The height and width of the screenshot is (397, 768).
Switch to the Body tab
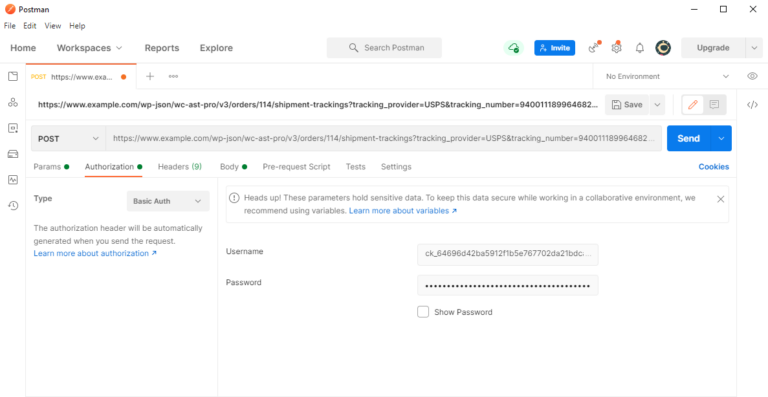[x=233, y=166]
